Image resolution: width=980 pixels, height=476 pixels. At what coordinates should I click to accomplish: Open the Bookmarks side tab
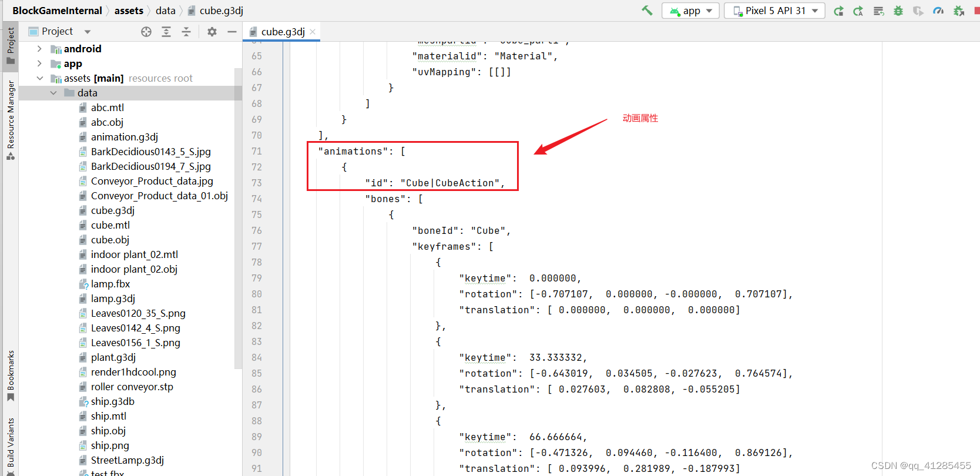(x=11, y=376)
